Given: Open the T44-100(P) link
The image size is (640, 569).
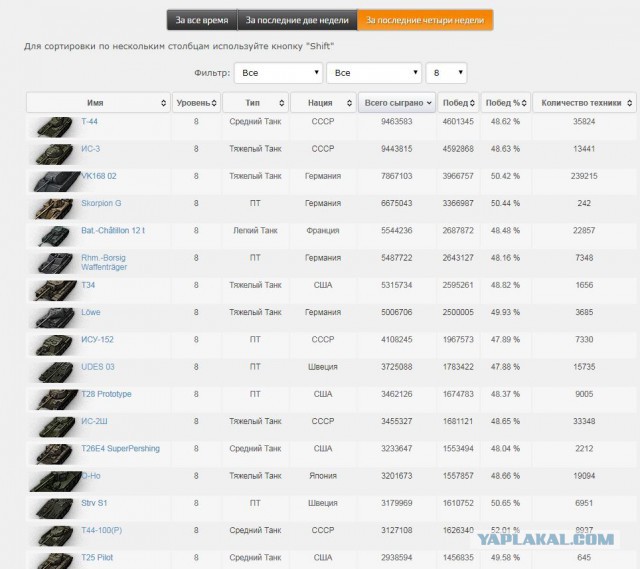Looking at the screenshot, I should tap(102, 531).
